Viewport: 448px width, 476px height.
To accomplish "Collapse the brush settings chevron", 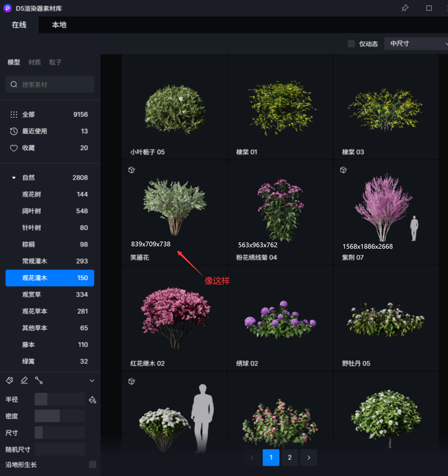I will coord(92,381).
